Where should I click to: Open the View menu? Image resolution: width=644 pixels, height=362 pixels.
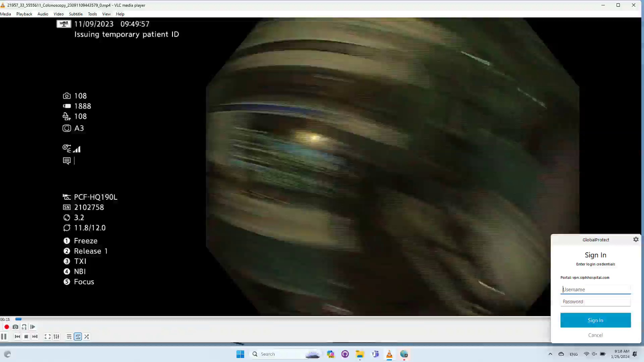click(106, 14)
